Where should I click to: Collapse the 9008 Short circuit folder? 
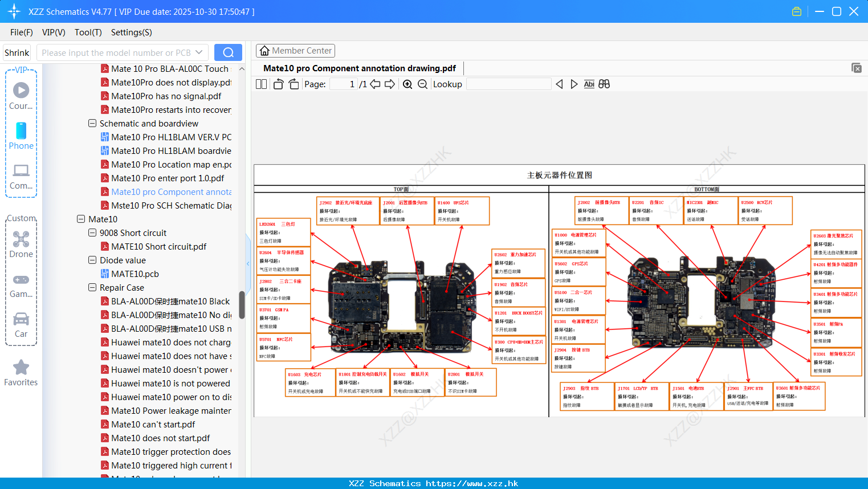(92, 233)
